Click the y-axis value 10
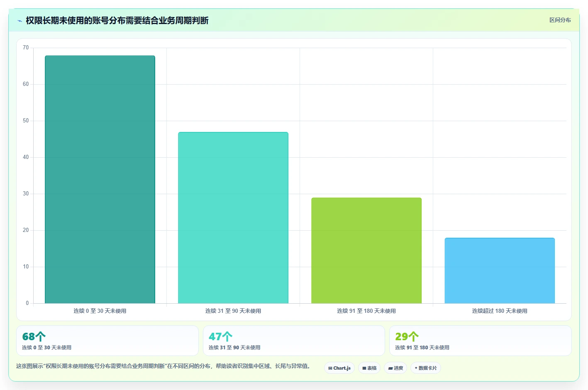Image resolution: width=588 pixels, height=390 pixels. 26,267
